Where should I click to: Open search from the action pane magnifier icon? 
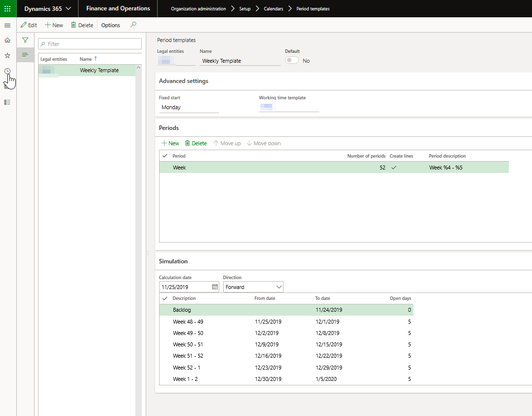click(x=133, y=25)
